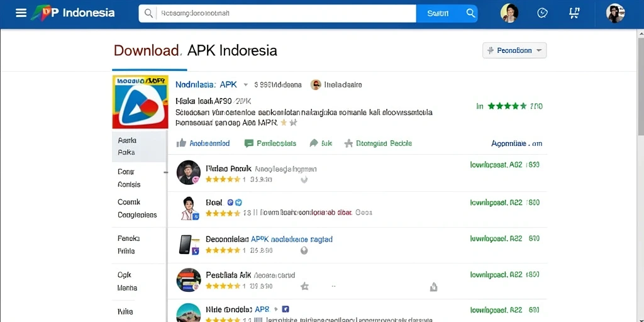This screenshot has height=322, width=644.
Task: Click the Fldao Bcculk row avatar
Action: 189,172
